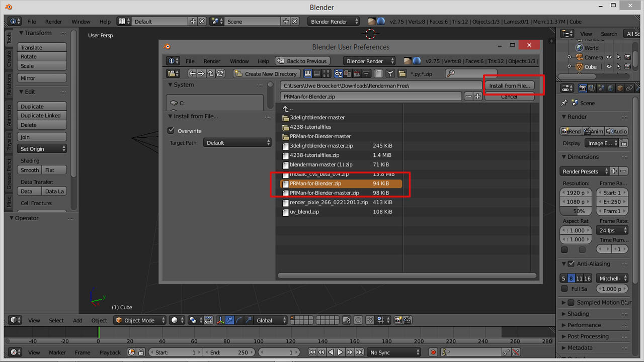This screenshot has width=644, height=362.
Task: Refresh the file list
Action: click(x=219, y=73)
